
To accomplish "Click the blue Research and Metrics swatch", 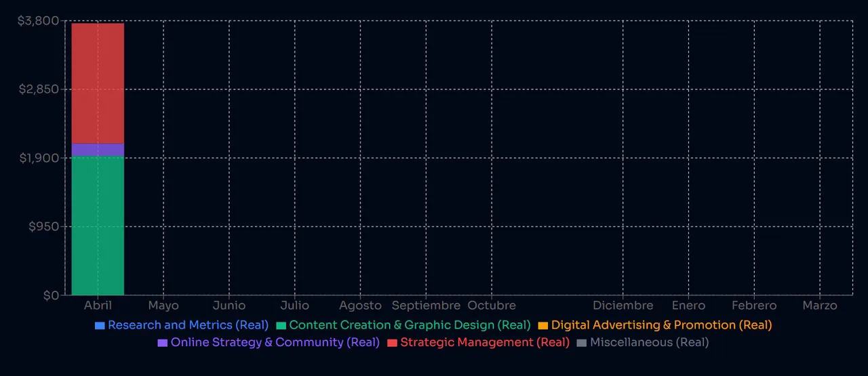I will (x=100, y=326).
